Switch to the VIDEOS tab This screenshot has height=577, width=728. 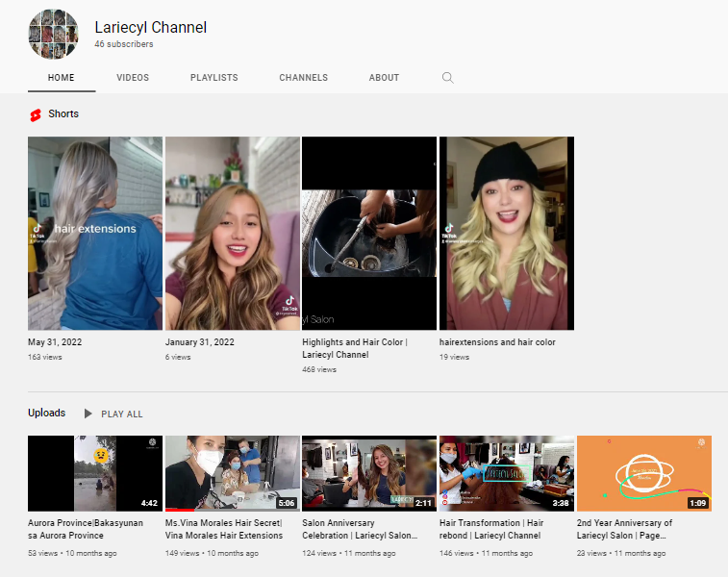pyautogui.click(x=133, y=78)
